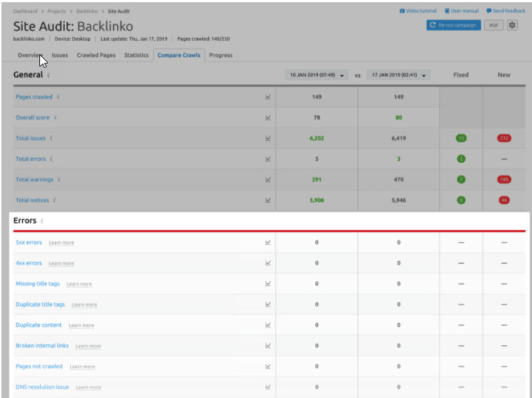Image resolution: width=532 pixels, height=398 pixels.
Task: Click the info icon next to Total issues
Action: point(51,139)
